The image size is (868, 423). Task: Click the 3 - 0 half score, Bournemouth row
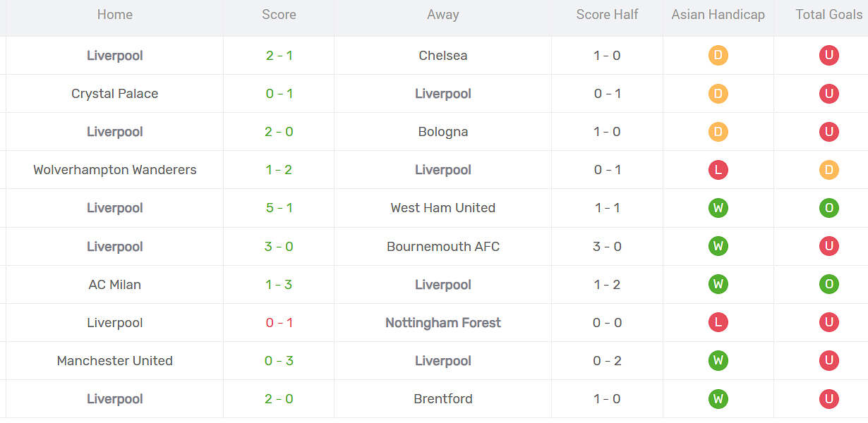point(607,246)
